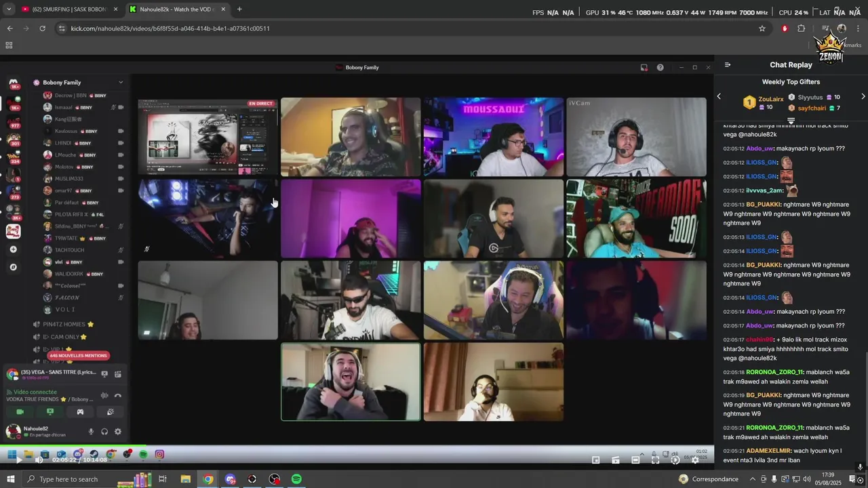This screenshot has width=868, height=488.
Task: Open a new browser tab
Action: (239, 9)
